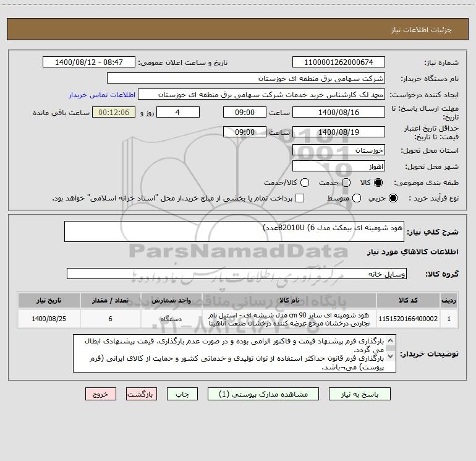Click scroll-up arrow in buyer notes box
The height and width of the screenshot is (461, 476).
coord(391,340)
